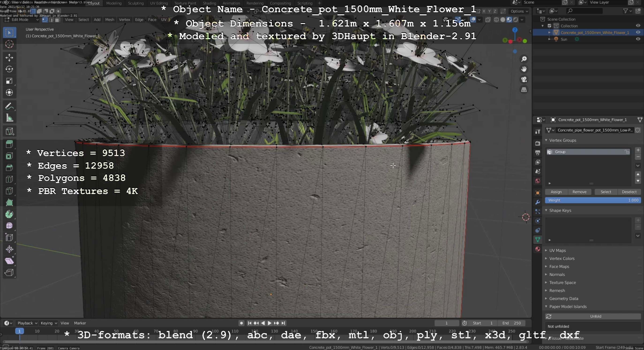644x350 pixels.
Task: Toggle camera view with the camera icon
Action: 524,79
